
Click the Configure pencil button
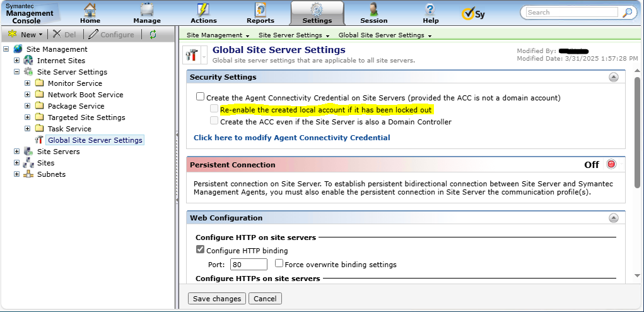111,35
